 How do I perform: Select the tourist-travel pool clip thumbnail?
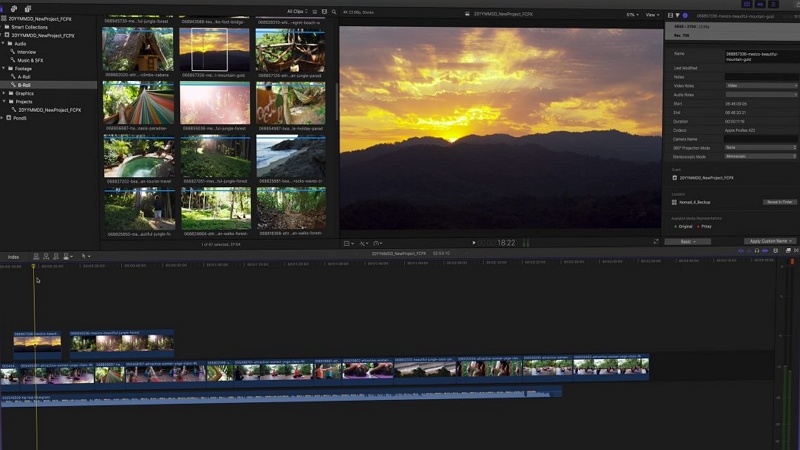139,157
